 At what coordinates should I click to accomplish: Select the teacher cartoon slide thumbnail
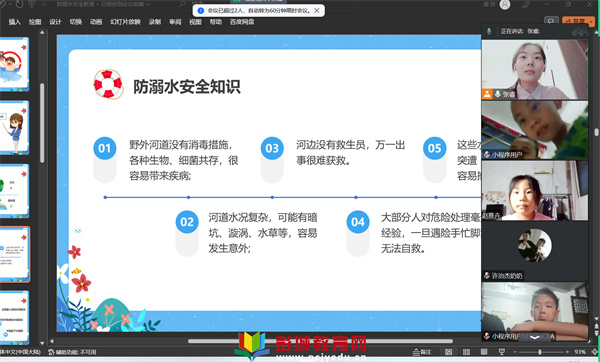click(x=14, y=128)
